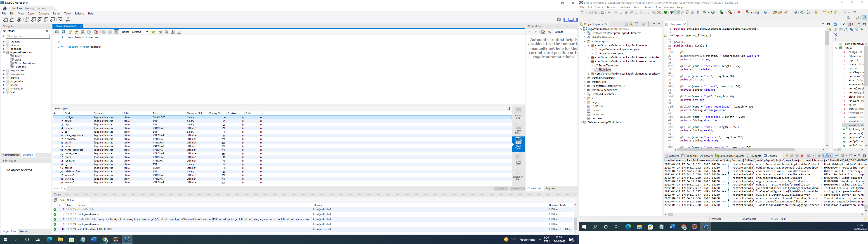Open Database menu in MySQL Workbench
868x244 pixels.
43,14
